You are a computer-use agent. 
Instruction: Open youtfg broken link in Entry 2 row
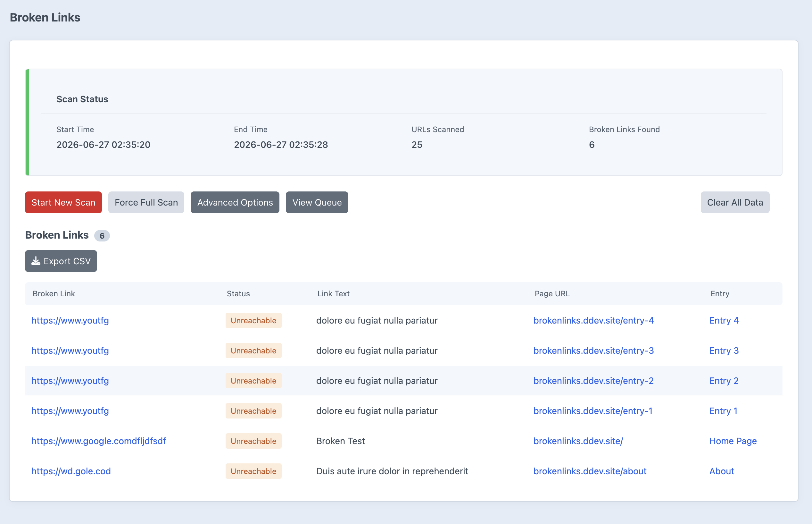pos(70,381)
